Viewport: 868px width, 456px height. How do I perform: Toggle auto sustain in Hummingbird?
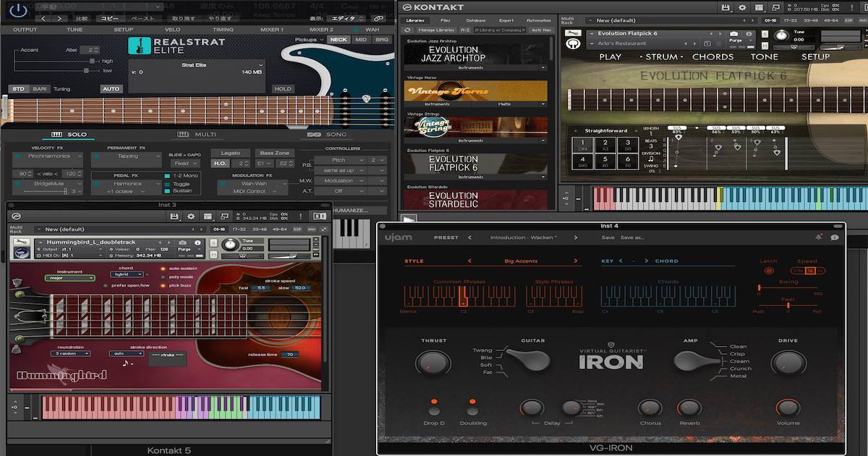(164, 268)
